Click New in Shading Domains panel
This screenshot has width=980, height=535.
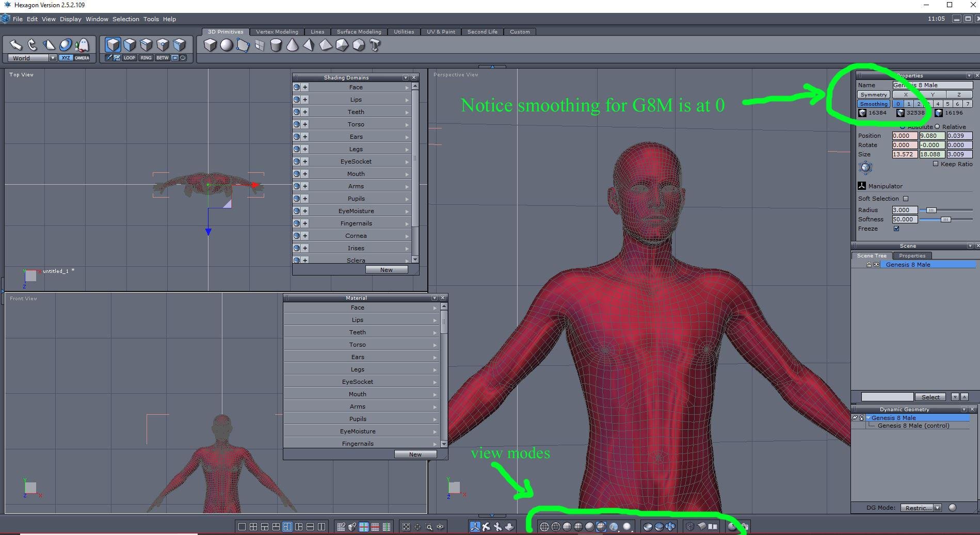387,270
